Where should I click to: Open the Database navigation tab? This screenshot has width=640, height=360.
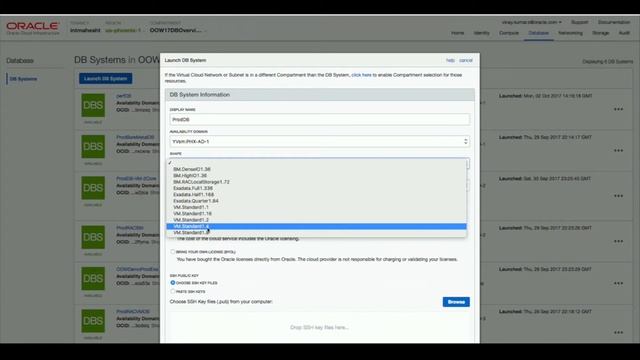[x=538, y=33]
